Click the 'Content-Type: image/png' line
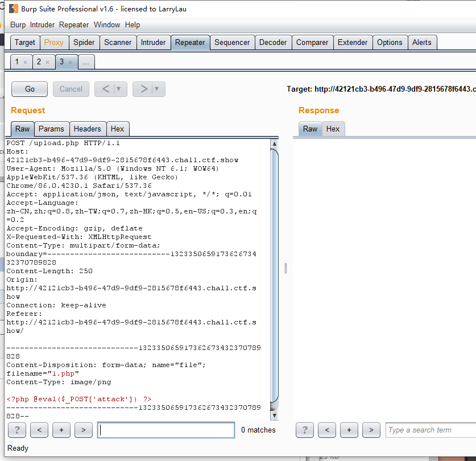Image resolution: width=476 pixels, height=461 pixels. pos(59,382)
